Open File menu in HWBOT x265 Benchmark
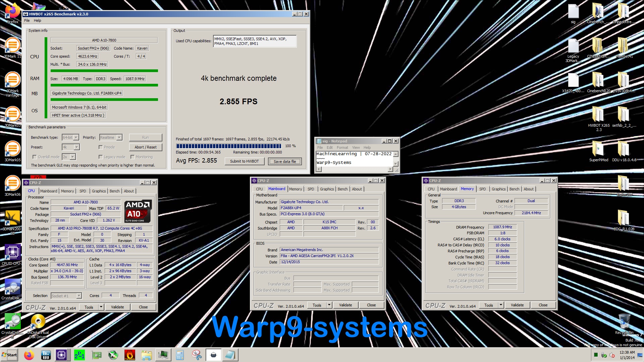The width and height of the screenshot is (644, 362). [x=27, y=20]
